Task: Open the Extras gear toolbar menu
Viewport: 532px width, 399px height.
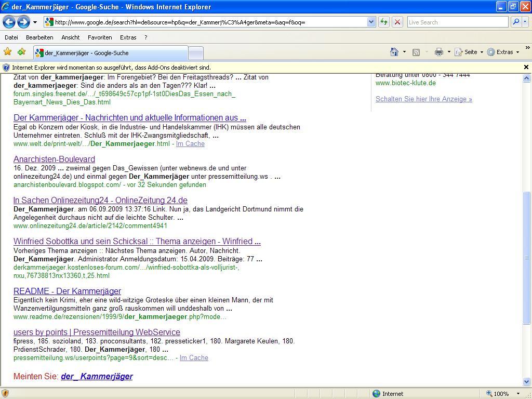Action: tap(503, 52)
